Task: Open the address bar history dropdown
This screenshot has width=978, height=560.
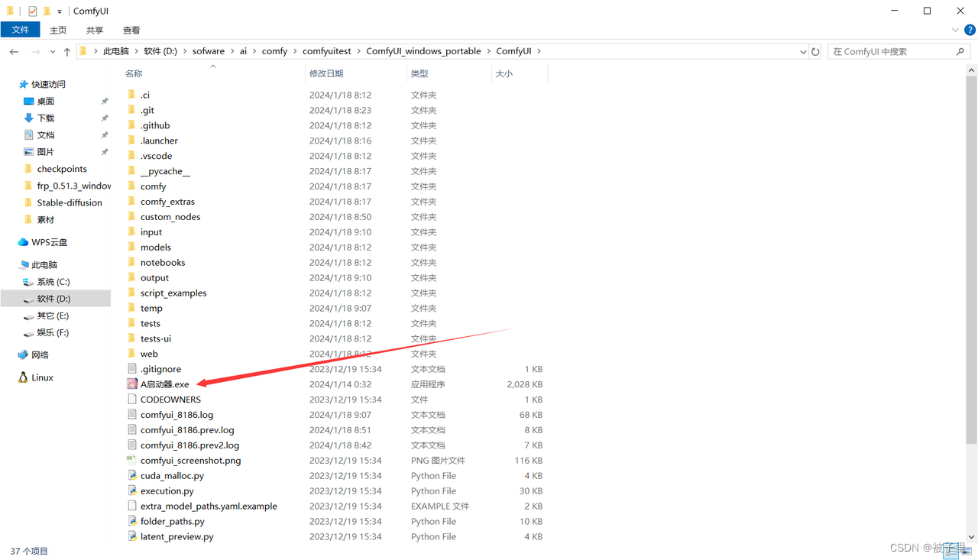Action: point(803,52)
